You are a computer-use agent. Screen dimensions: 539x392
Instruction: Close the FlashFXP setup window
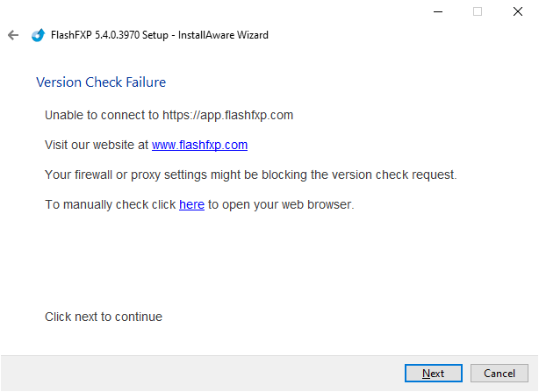pyautogui.click(x=518, y=11)
